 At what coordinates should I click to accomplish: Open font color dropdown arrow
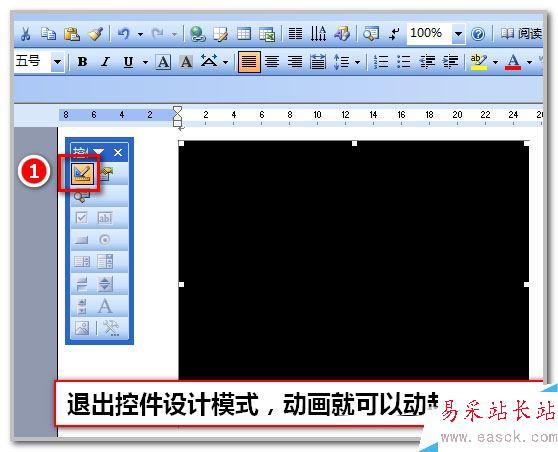pos(530,63)
